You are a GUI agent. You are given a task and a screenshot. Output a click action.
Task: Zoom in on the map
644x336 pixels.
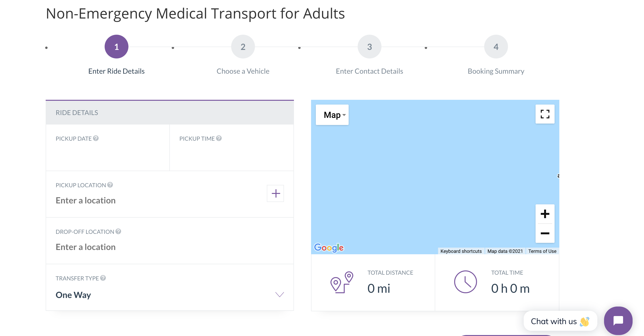coord(545,214)
